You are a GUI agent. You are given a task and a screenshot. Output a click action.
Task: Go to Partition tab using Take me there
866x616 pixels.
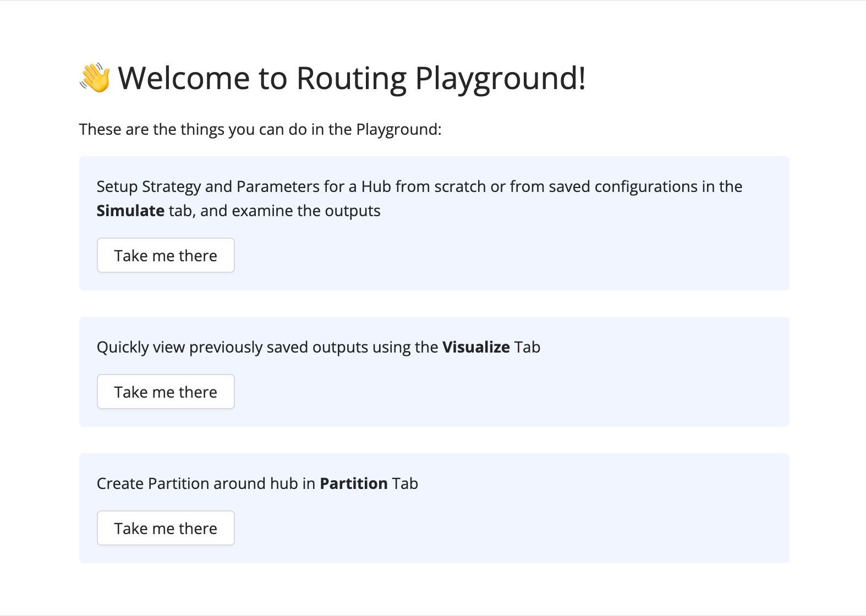point(166,528)
